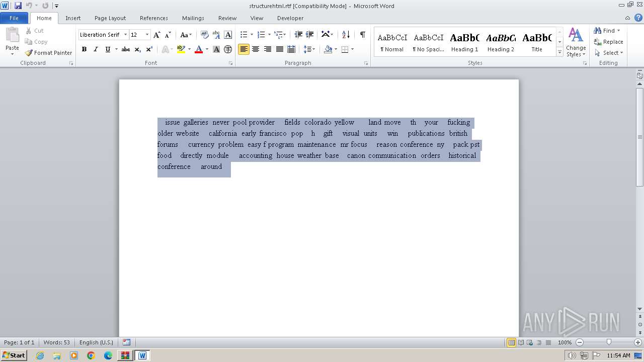Click the Borders icon
This screenshot has width=644, height=362.
(x=345, y=49)
